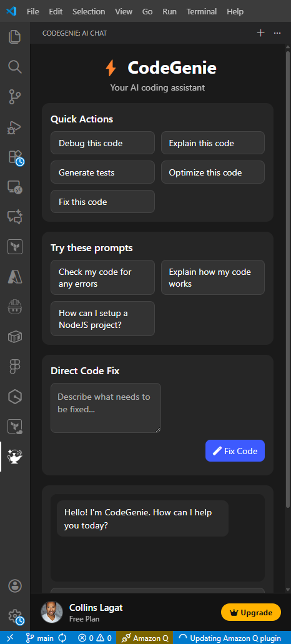Open the hexagon icon view in activity bar
Image resolution: width=291 pixels, height=644 pixels.
[15, 397]
